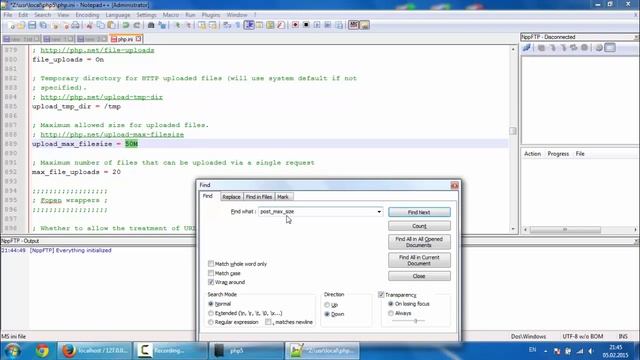Image resolution: width=640 pixels, height=360 pixels.
Task: Open Chrome from the taskbar
Action: point(42,351)
